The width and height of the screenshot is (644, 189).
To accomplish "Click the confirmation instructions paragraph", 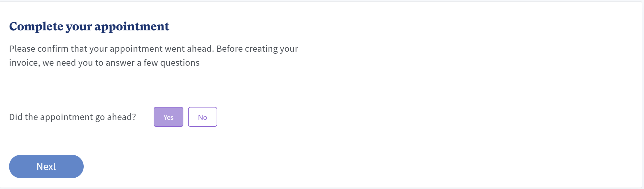I will pyautogui.click(x=153, y=56).
